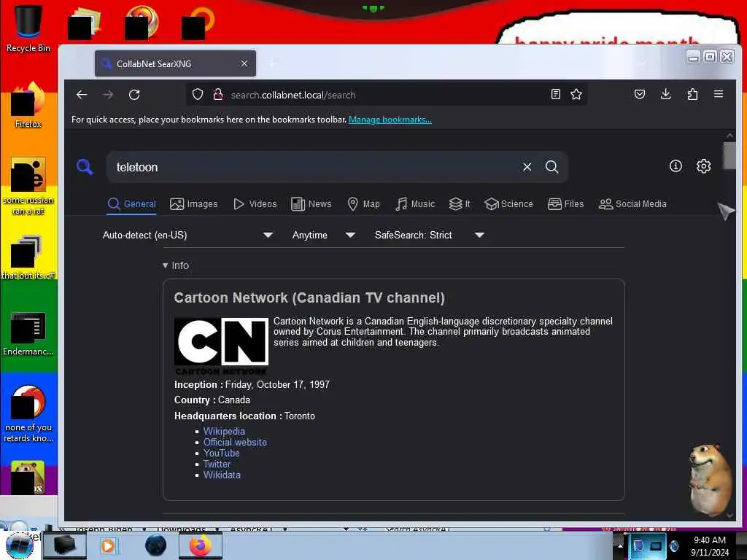This screenshot has width=747, height=560.
Task: Open the Wikipedia link in the infobox
Action: coord(224,432)
